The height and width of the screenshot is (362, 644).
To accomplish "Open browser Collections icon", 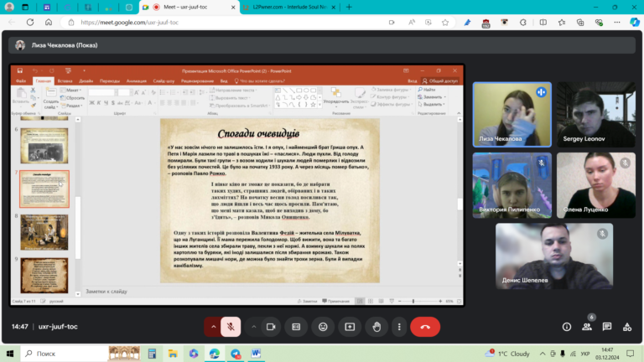I will [x=580, y=22].
